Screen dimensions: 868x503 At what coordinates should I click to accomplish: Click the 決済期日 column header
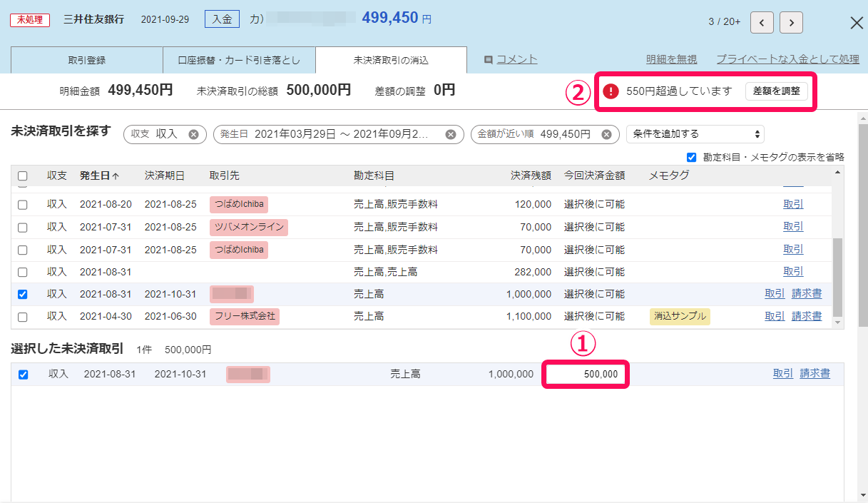tap(165, 176)
